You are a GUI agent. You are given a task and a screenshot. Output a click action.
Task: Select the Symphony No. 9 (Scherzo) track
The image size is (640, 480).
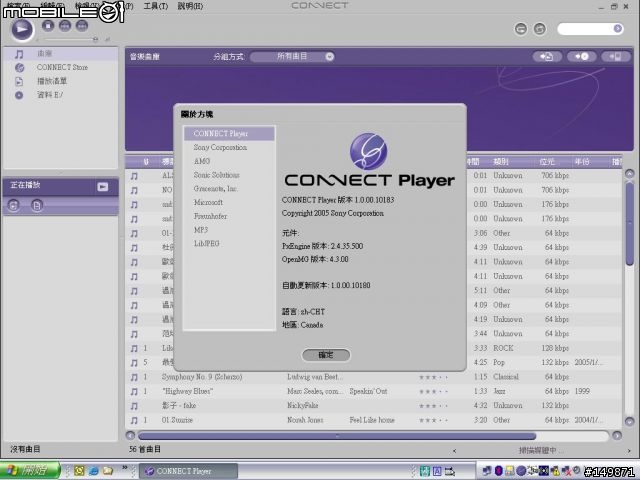(373, 377)
